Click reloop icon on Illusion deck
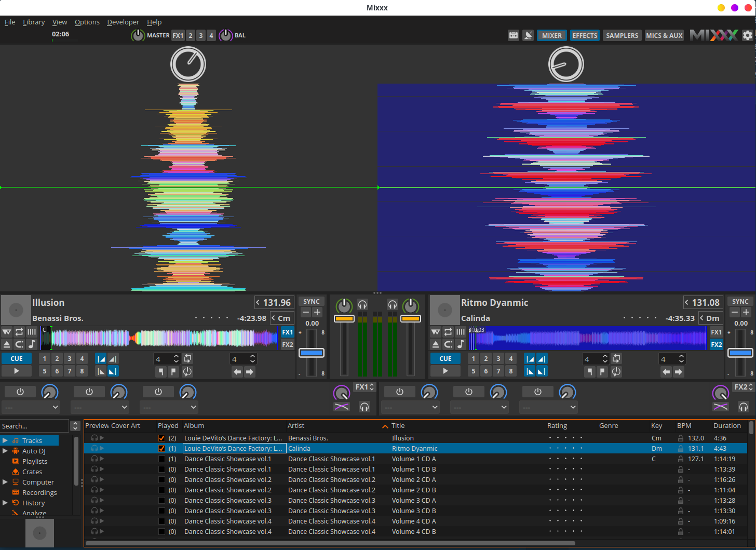 tap(187, 371)
